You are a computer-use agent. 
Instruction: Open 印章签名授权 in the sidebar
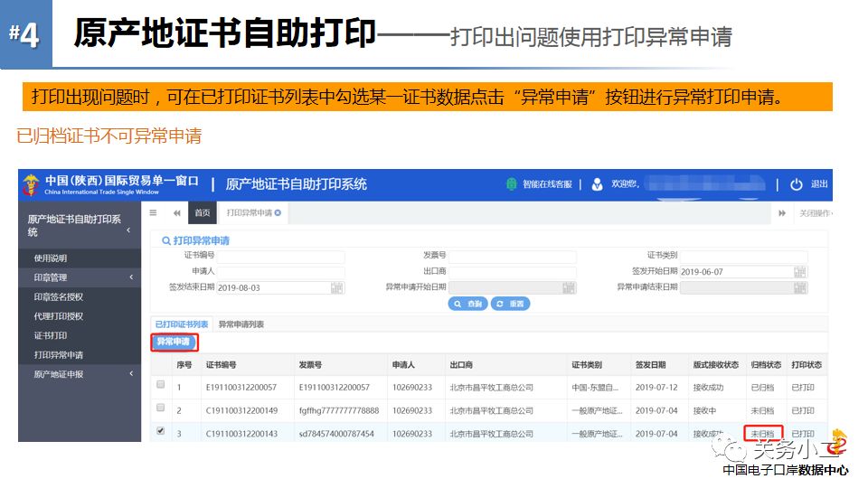58,297
